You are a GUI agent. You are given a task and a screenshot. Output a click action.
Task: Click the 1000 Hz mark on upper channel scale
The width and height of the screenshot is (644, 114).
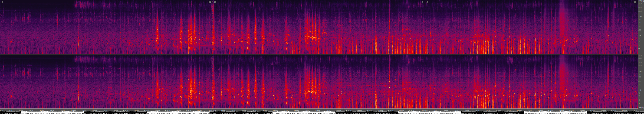coord(640,17)
